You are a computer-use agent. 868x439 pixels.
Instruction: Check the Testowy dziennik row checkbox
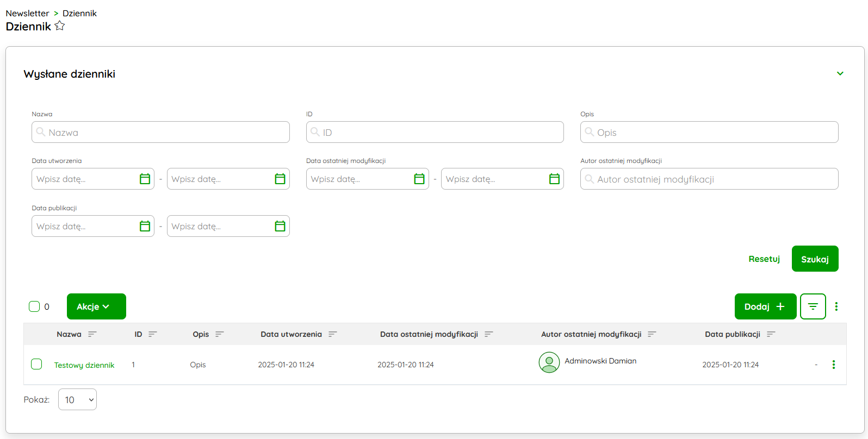[36, 364]
